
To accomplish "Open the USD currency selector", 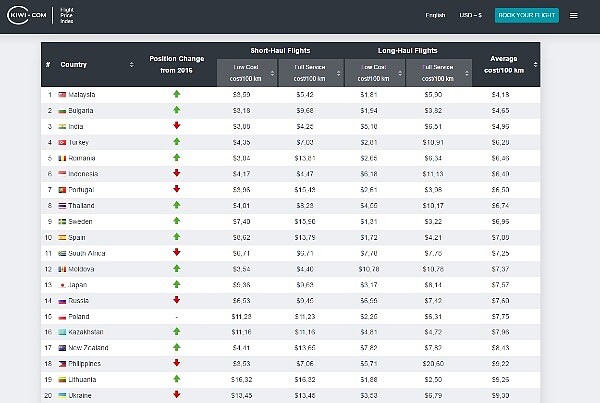I will [471, 15].
